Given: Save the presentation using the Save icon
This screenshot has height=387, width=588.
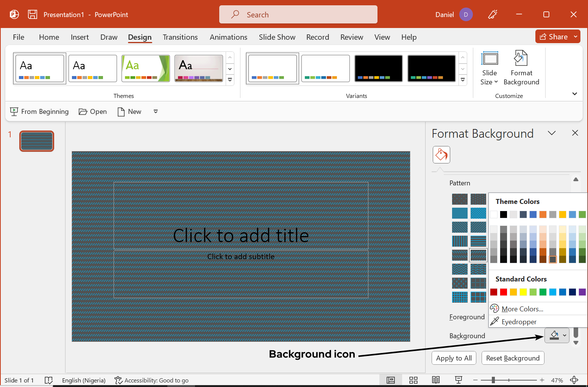Looking at the screenshot, I should (33, 14).
